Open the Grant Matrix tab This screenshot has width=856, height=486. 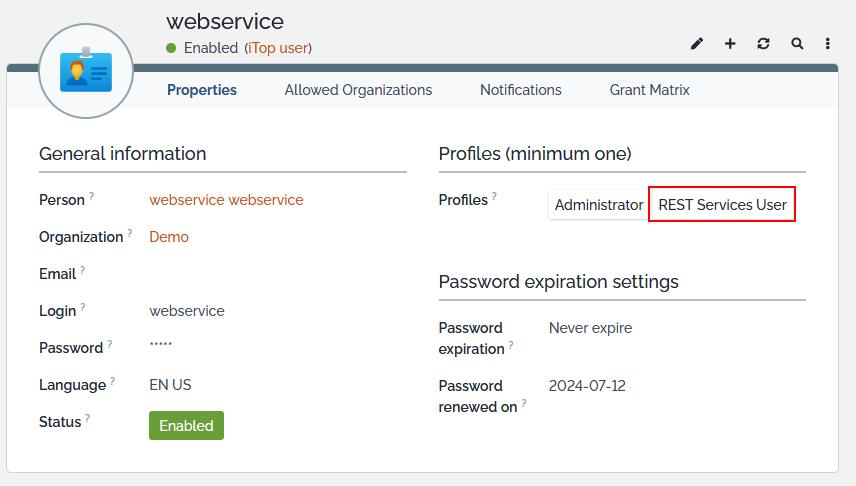(650, 90)
